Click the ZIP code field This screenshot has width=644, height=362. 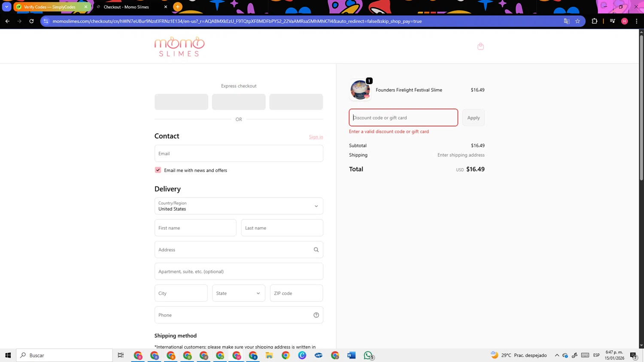point(296,293)
